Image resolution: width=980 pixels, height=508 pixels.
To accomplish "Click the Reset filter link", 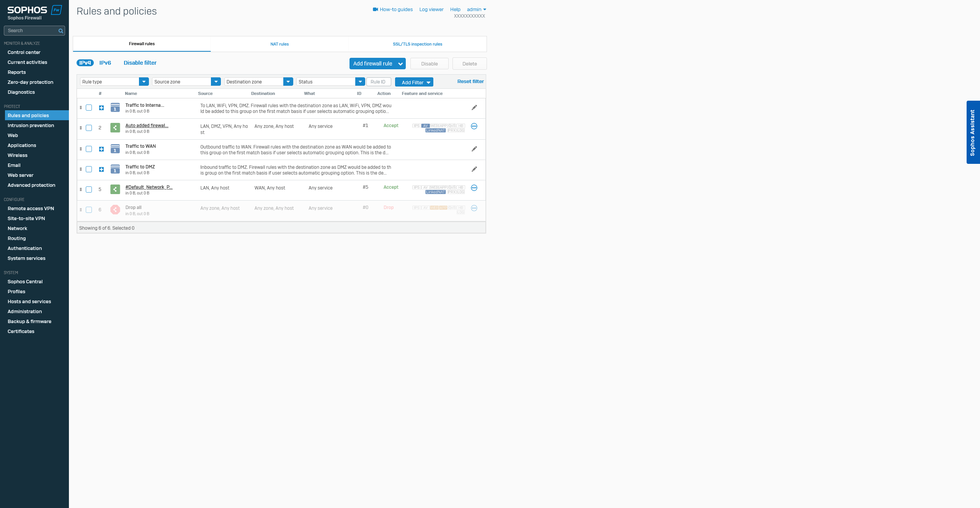I will [470, 82].
